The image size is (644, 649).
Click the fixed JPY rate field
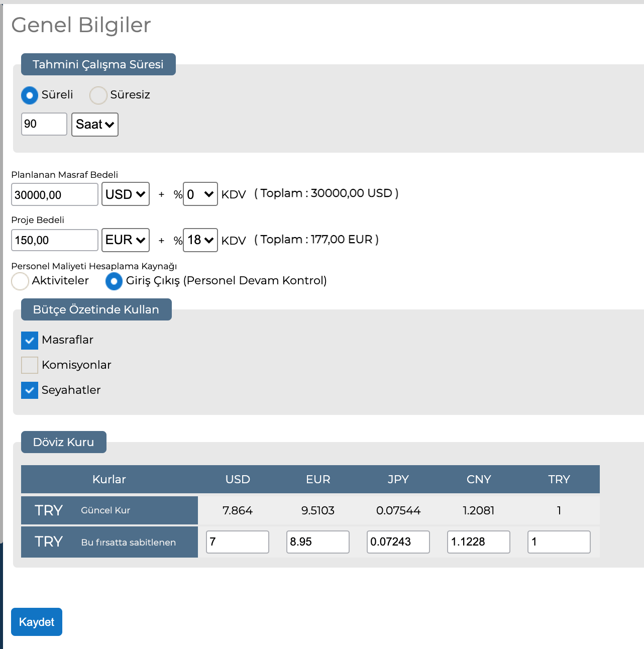[398, 542]
